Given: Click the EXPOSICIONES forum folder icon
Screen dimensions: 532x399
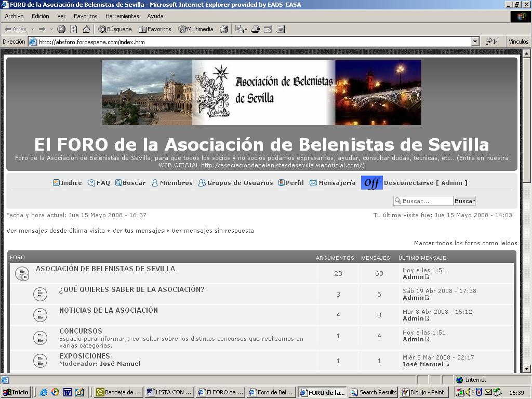Looking at the screenshot, I should 40,361.
